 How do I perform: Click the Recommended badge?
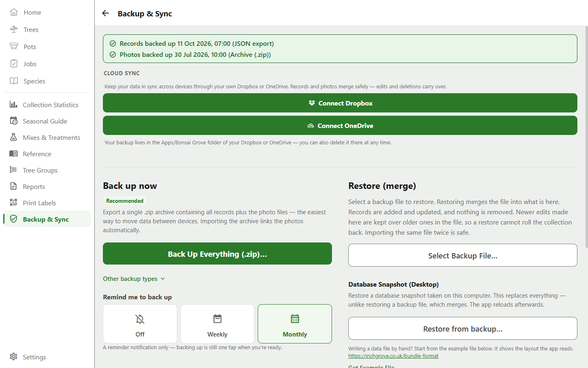tap(125, 201)
